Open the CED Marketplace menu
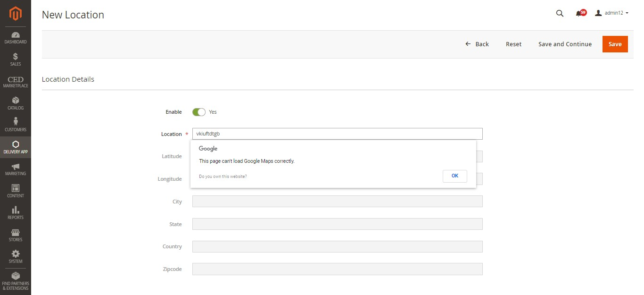The image size is (644, 295). (16, 82)
